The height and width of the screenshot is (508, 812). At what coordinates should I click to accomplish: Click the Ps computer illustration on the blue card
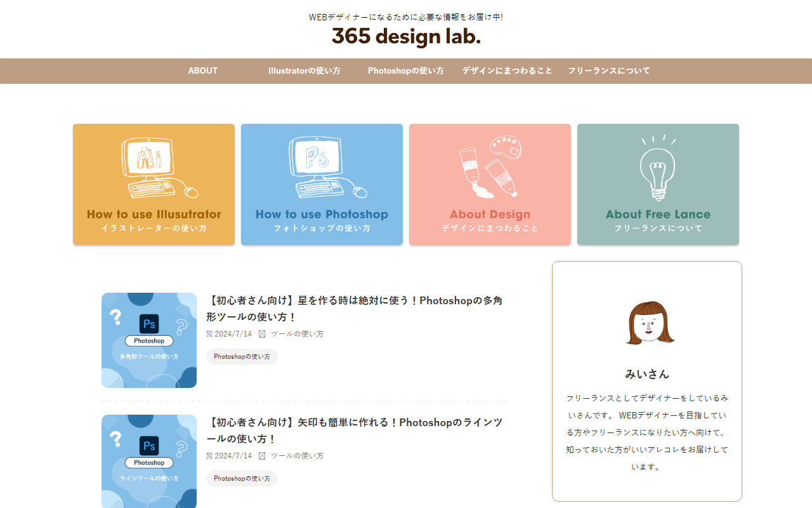(327, 168)
